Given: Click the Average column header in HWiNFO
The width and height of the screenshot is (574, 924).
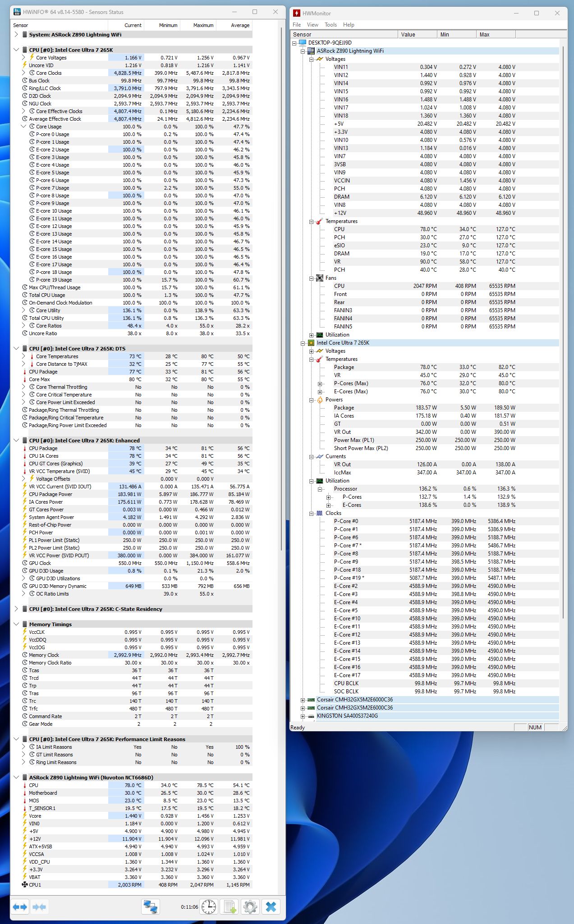Looking at the screenshot, I should [x=234, y=25].
